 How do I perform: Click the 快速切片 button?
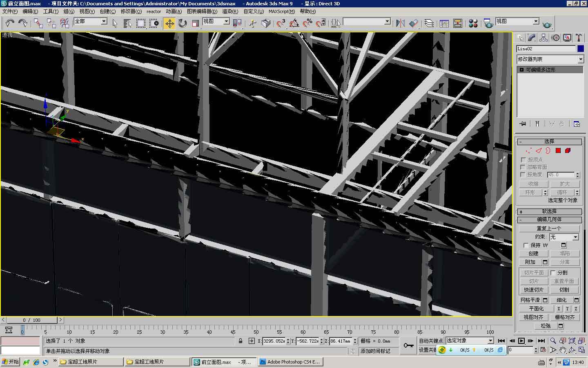click(533, 290)
